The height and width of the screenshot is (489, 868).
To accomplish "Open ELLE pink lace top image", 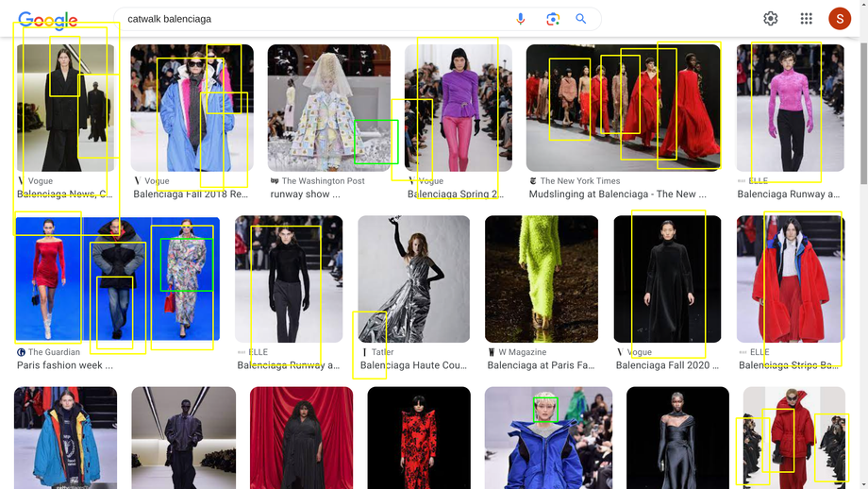I will [x=790, y=108].
